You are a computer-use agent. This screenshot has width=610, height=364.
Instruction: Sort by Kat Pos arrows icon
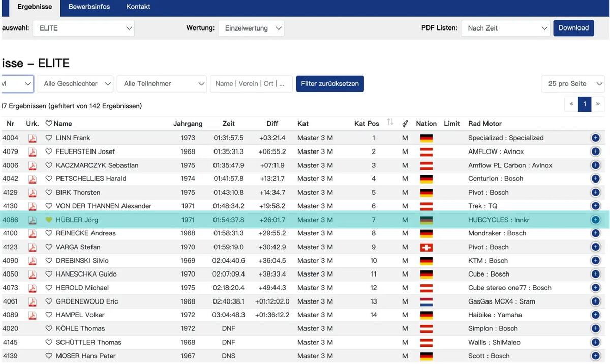click(x=390, y=123)
